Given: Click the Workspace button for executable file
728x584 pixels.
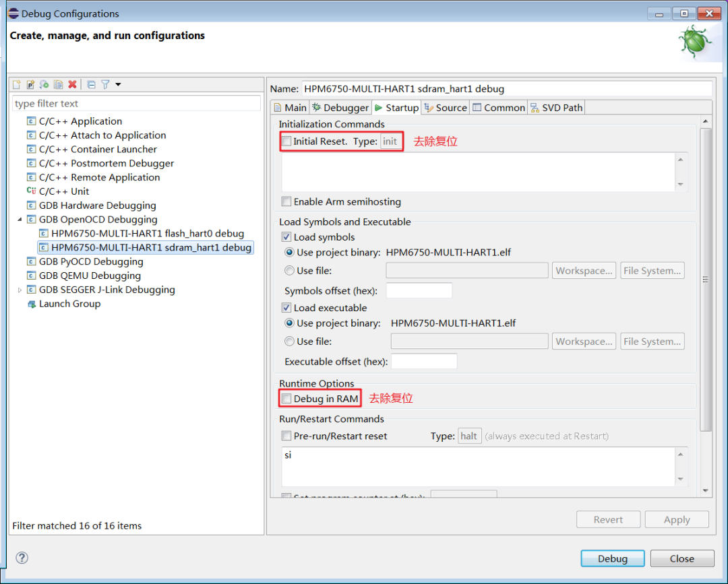Looking at the screenshot, I should click(584, 342).
